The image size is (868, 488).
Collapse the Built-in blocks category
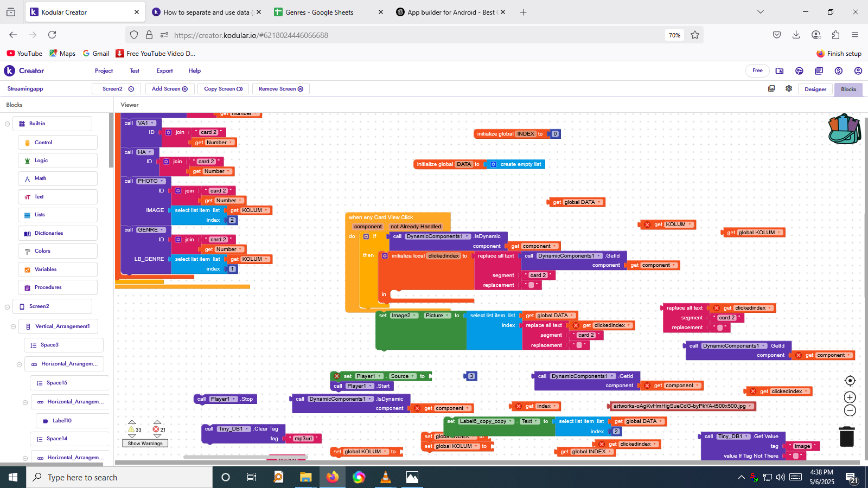pyautogui.click(x=7, y=124)
